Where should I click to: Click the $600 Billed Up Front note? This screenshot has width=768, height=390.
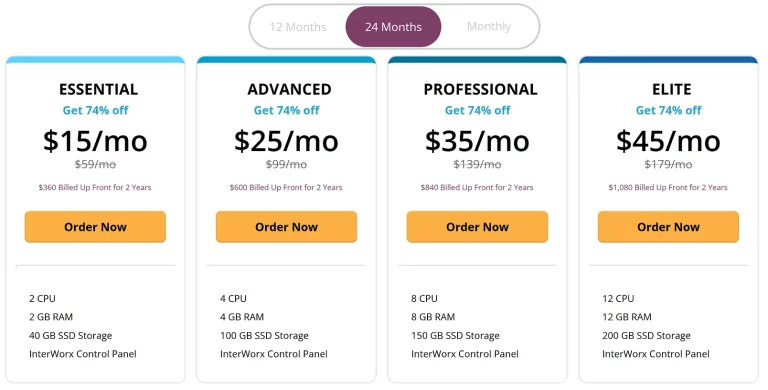tap(286, 187)
